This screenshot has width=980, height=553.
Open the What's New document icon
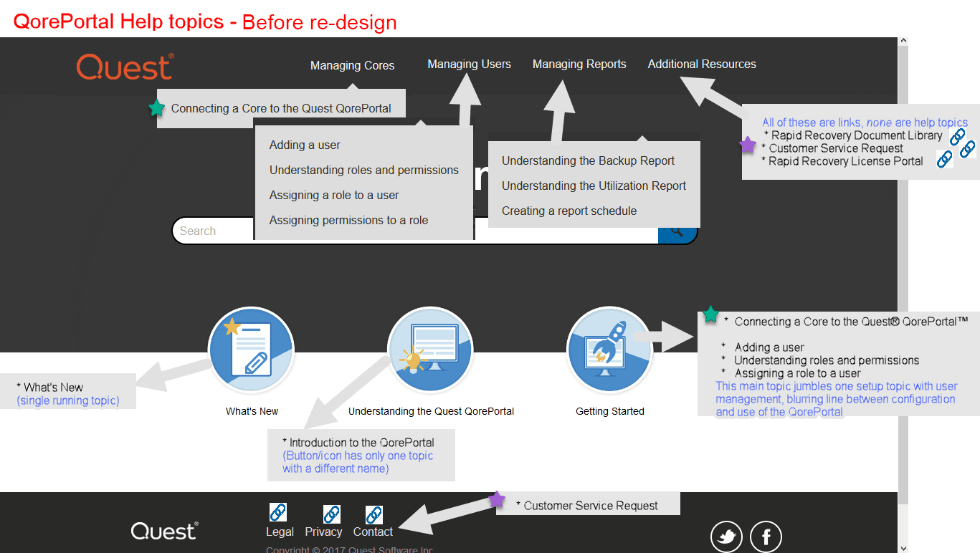pos(251,350)
